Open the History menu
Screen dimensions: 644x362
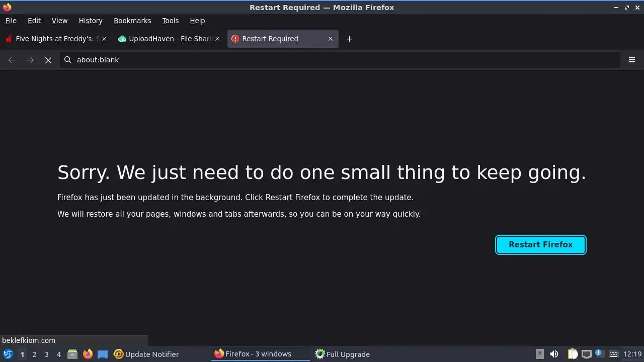point(91,21)
